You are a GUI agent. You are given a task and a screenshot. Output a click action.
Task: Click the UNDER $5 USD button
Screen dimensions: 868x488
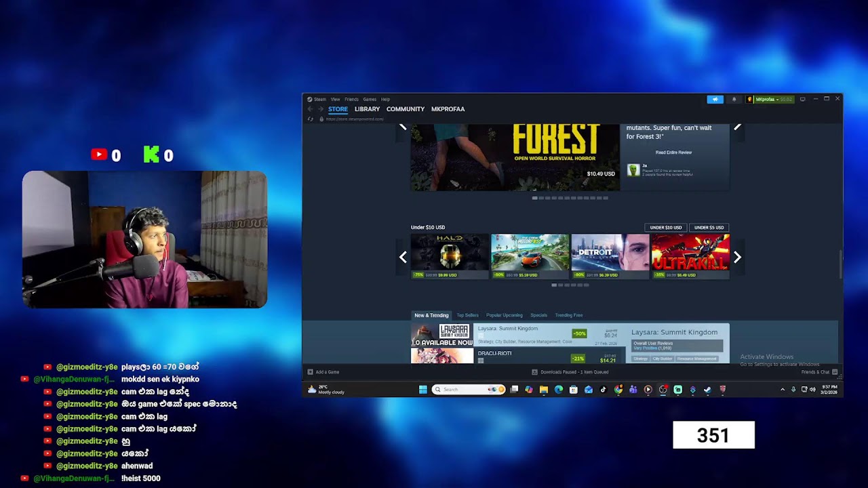pyautogui.click(x=709, y=228)
